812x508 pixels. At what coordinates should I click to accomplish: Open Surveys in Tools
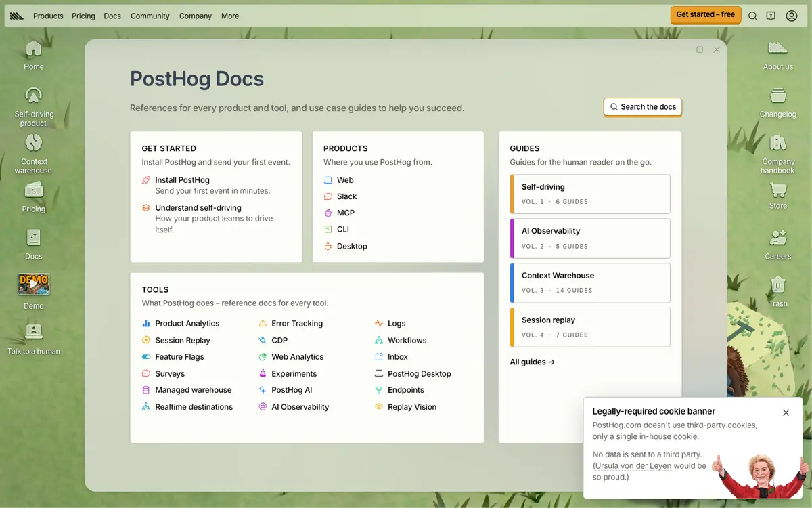[170, 374]
